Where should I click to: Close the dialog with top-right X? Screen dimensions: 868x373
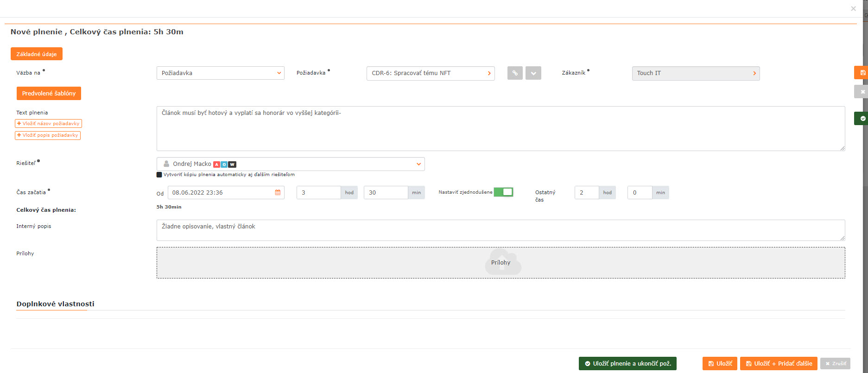coord(853,9)
